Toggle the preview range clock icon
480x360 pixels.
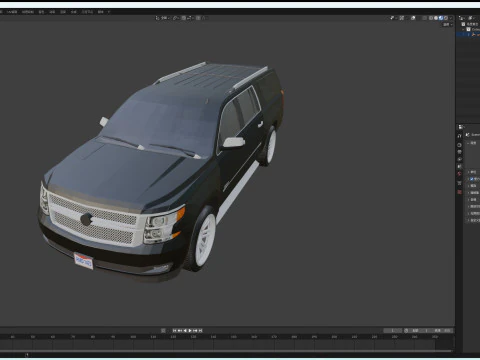406,331
